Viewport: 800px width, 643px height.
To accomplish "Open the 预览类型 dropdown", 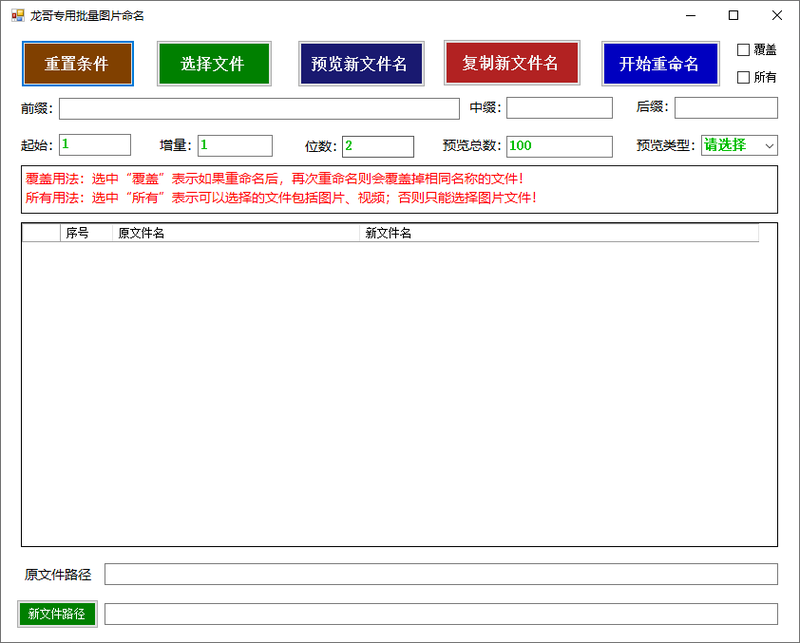I will [739, 145].
